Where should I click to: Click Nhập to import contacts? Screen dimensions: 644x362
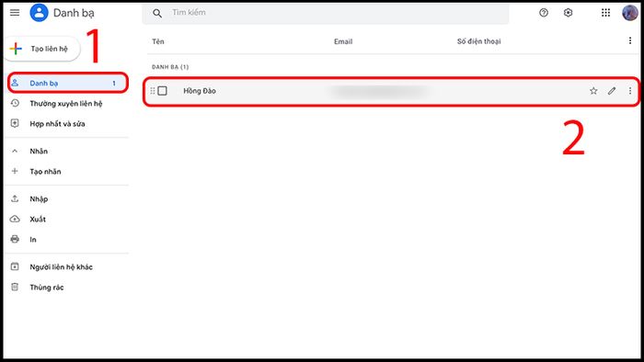[39, 198]
